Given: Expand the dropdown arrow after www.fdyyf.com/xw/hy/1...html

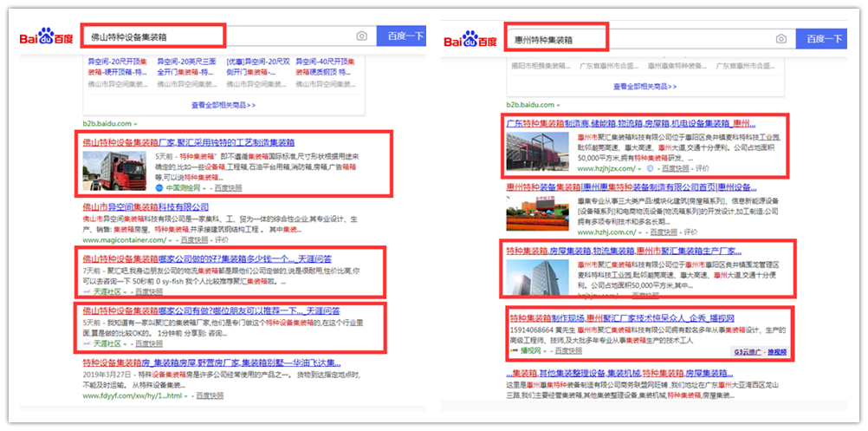Looking at the screenshot, I should [x=186, y=396].
